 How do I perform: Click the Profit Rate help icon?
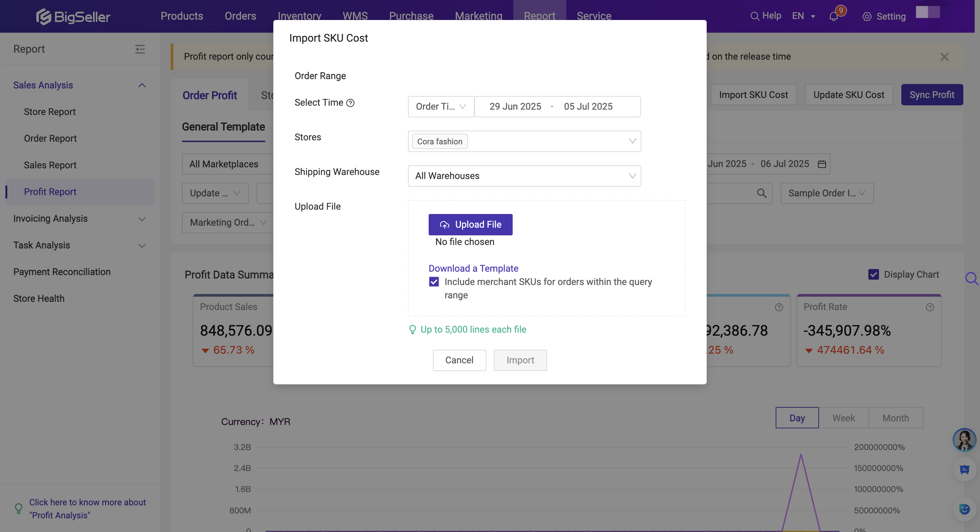930,307
